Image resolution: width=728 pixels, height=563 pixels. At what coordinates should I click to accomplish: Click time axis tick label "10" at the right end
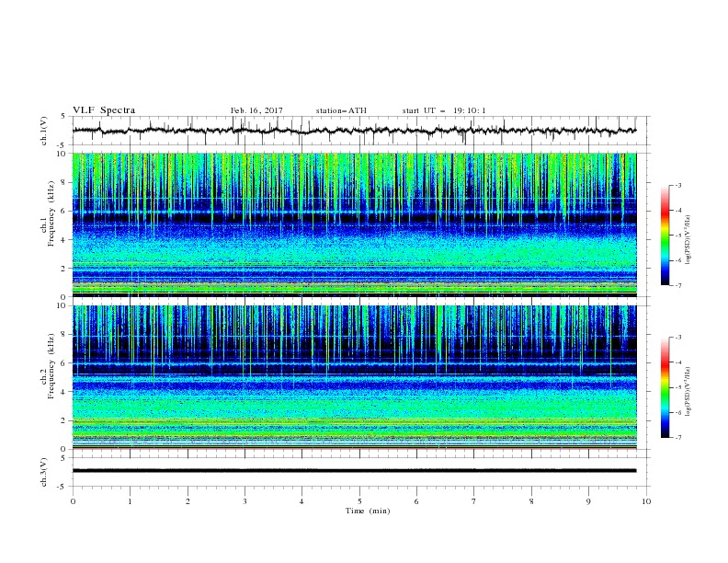646,501
